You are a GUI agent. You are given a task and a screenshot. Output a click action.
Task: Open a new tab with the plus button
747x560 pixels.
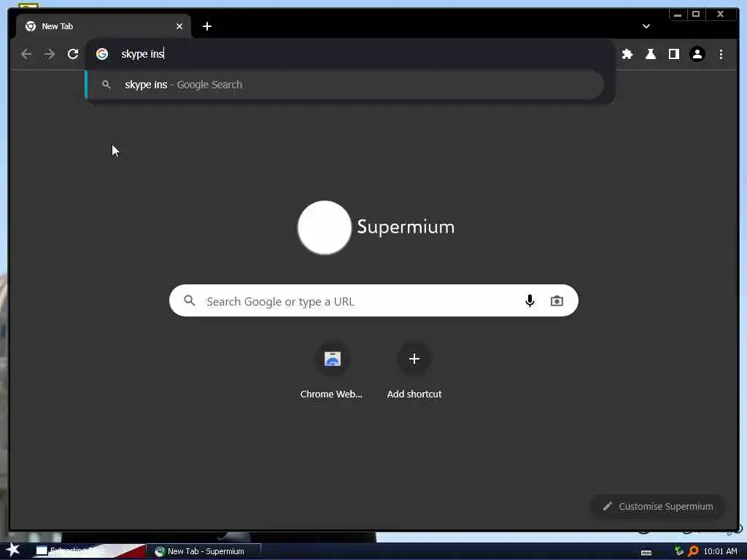206,26
